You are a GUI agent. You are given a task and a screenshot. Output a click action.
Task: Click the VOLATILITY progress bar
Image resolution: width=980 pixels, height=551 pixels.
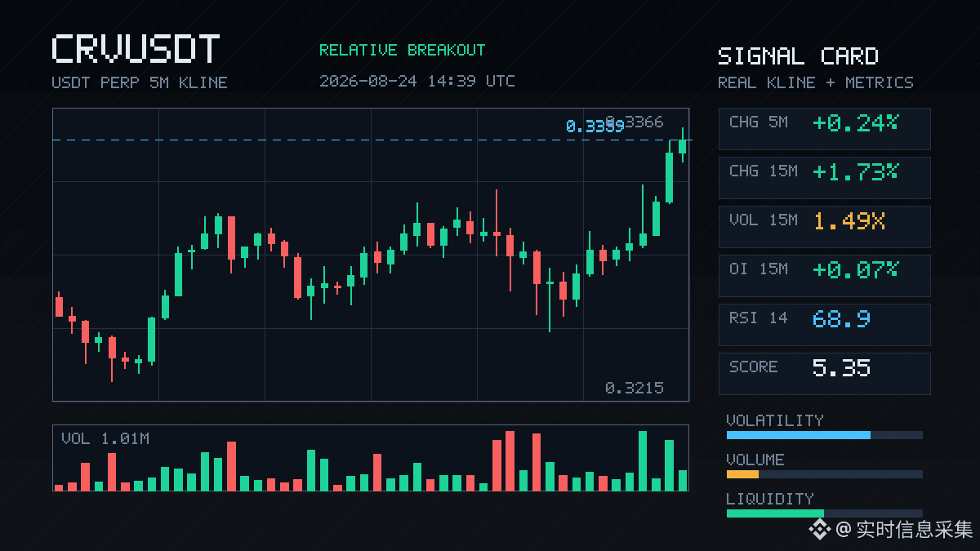click(825, 435)
